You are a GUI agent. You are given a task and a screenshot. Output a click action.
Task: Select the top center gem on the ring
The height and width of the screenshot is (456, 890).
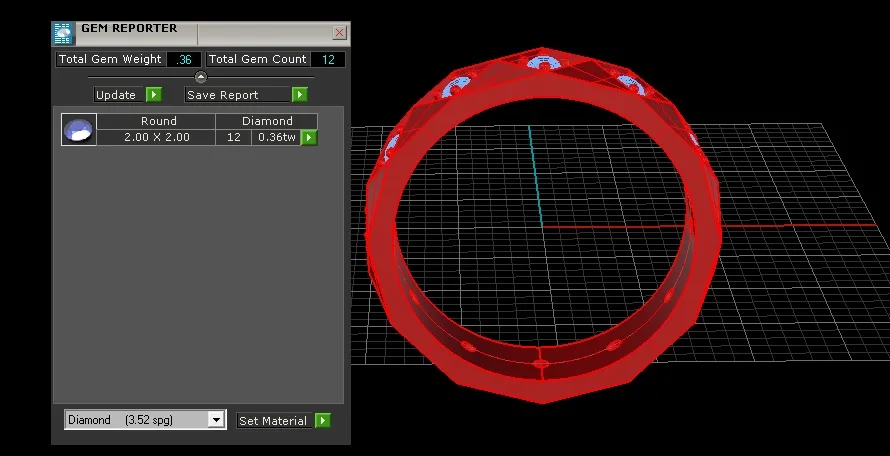pos(544,63)
